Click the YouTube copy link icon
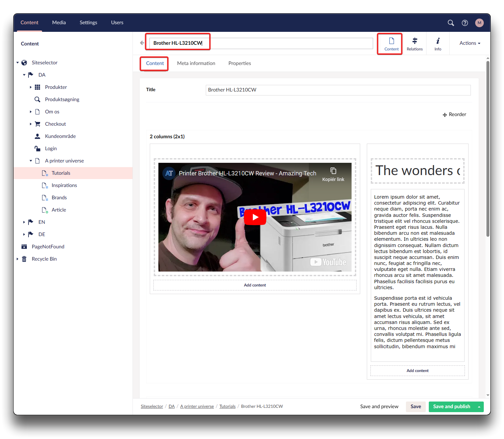The image size is (504, 439). [333, 171]
